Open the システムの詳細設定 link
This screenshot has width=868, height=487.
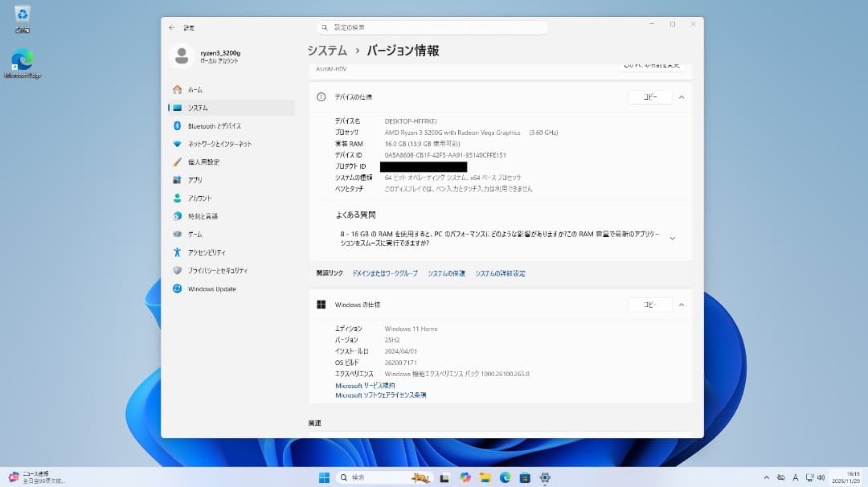point(500,273)
